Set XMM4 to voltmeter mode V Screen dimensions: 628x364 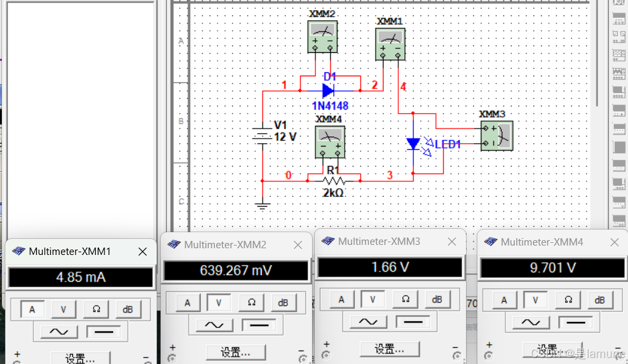click(x=535, y=300)
